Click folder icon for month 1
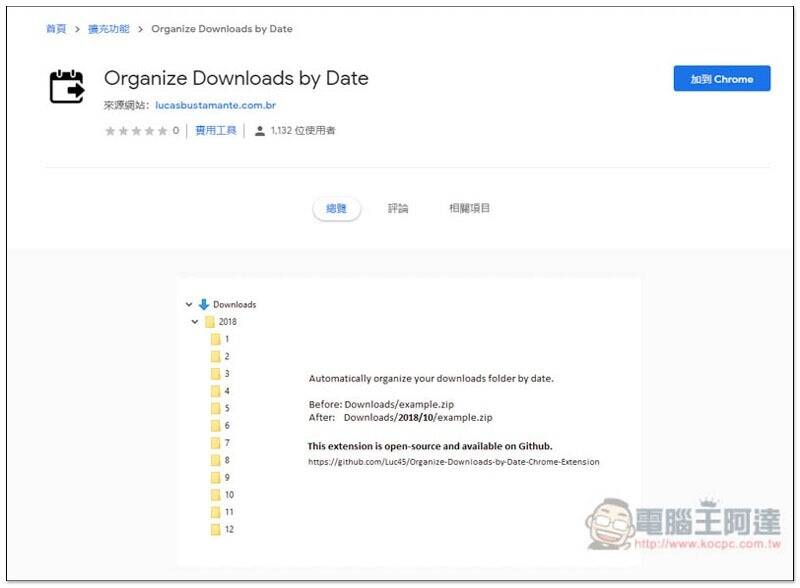Screen dimensions: 800x588 coord(216,339)
